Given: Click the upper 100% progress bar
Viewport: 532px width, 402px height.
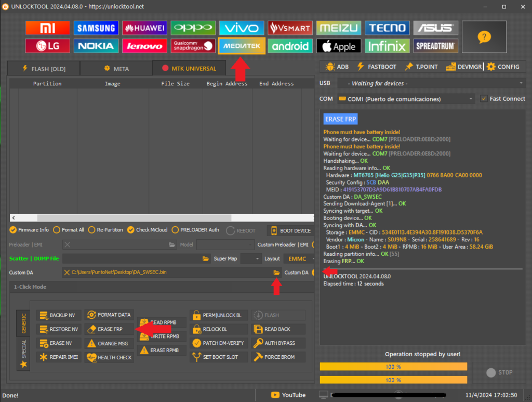Looking at the screenshot, I should (393, 367).
